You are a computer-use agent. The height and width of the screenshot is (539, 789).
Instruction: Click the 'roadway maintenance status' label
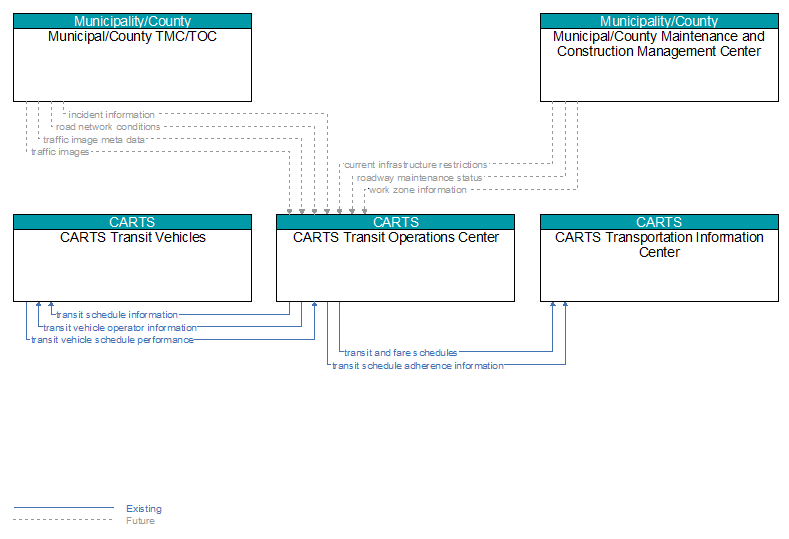coord(420,178)
